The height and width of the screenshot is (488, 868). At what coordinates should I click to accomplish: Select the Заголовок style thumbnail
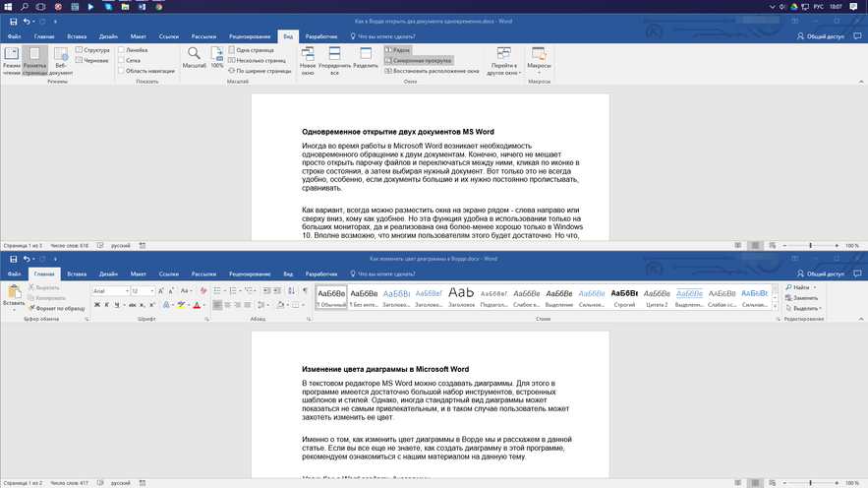(461, 295)
